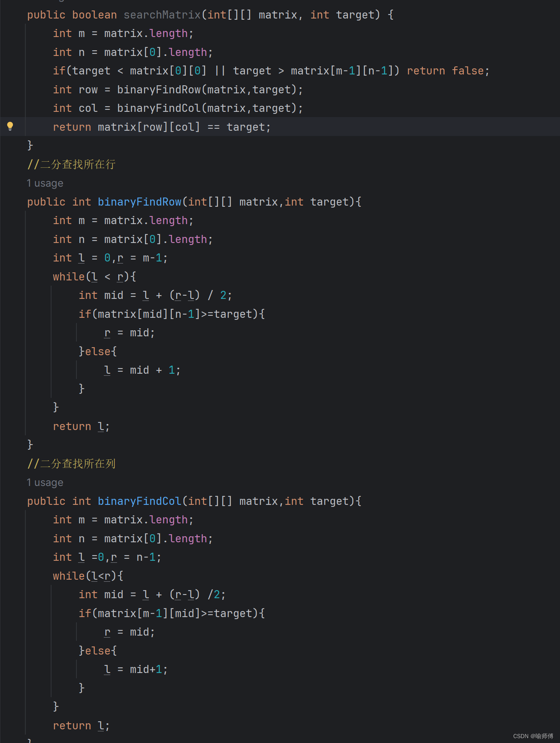Click the 'int col =' variable declaration

coord(82,108)
